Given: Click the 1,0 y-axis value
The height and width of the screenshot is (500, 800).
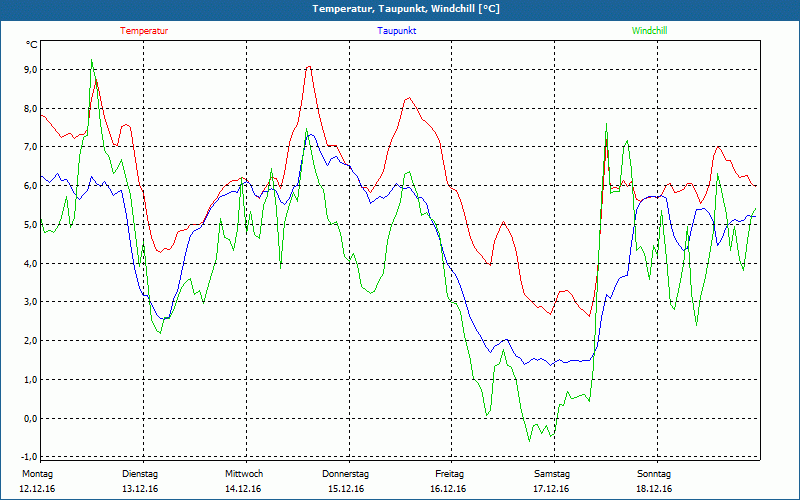Looking at the screenshot, I should point(31,380).
